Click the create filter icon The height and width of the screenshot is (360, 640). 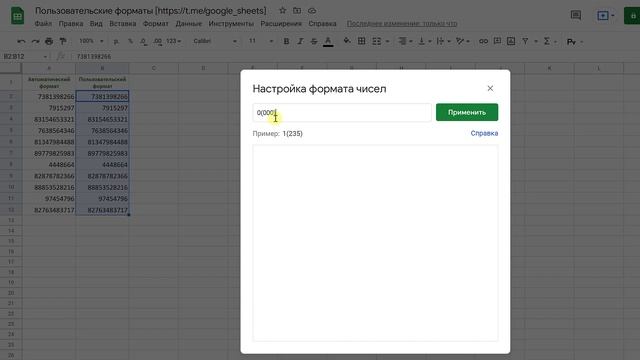click(x=525, y=41)
